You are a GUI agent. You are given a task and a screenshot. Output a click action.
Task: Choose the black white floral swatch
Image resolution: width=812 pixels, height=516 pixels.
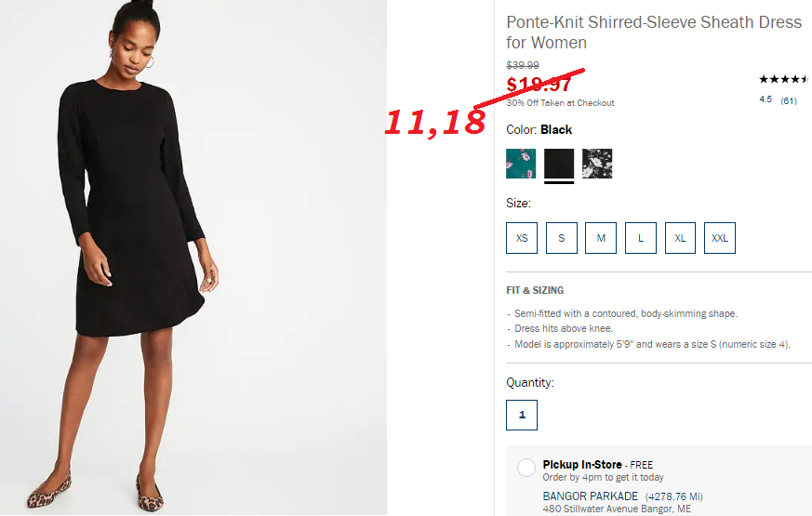[597, 164]
